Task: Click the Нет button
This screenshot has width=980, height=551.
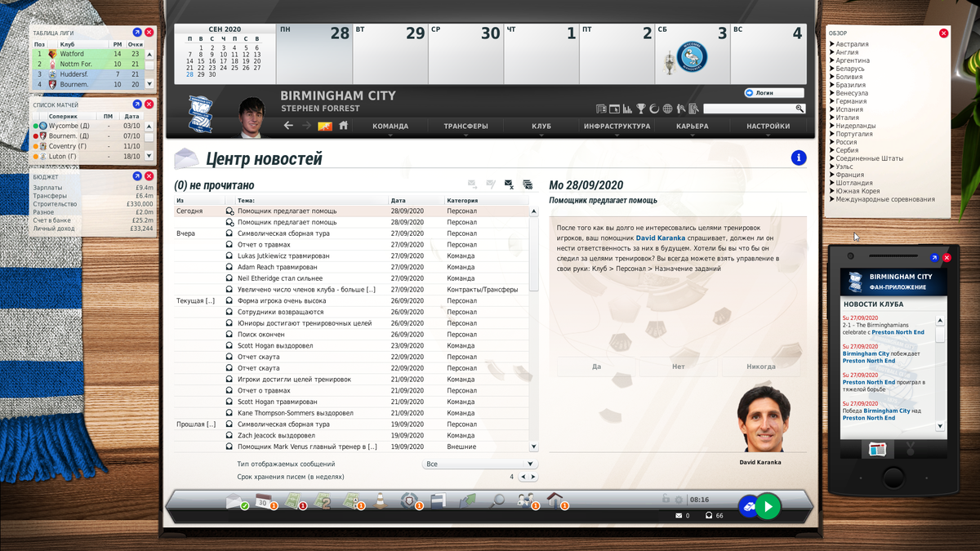Action: (679, 367)
